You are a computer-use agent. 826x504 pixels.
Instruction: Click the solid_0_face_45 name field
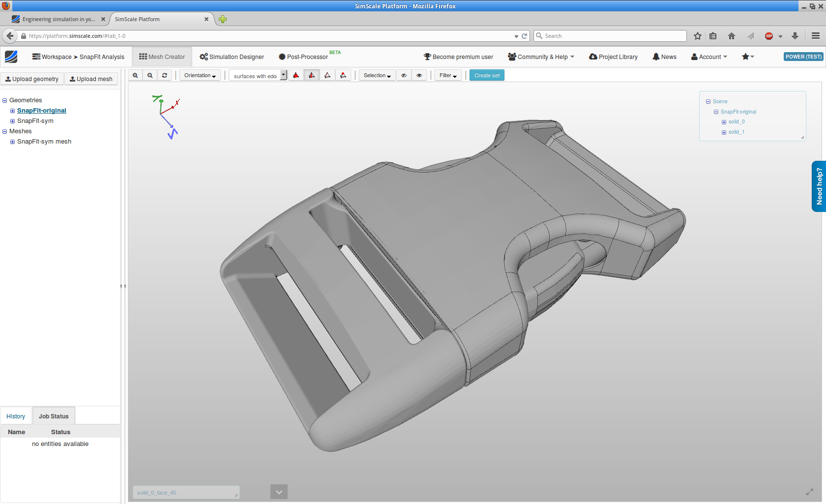185,492
